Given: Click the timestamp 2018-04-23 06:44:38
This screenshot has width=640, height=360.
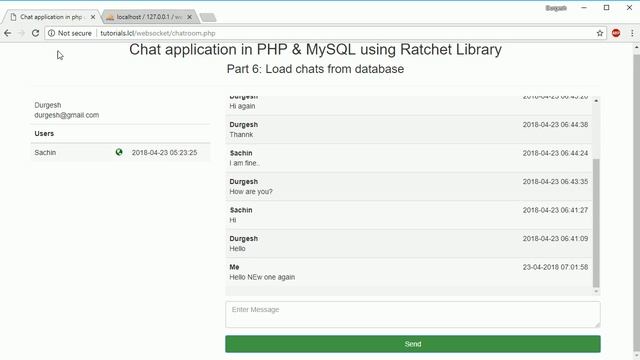Looking at the screenshot, I should [555, 124].
